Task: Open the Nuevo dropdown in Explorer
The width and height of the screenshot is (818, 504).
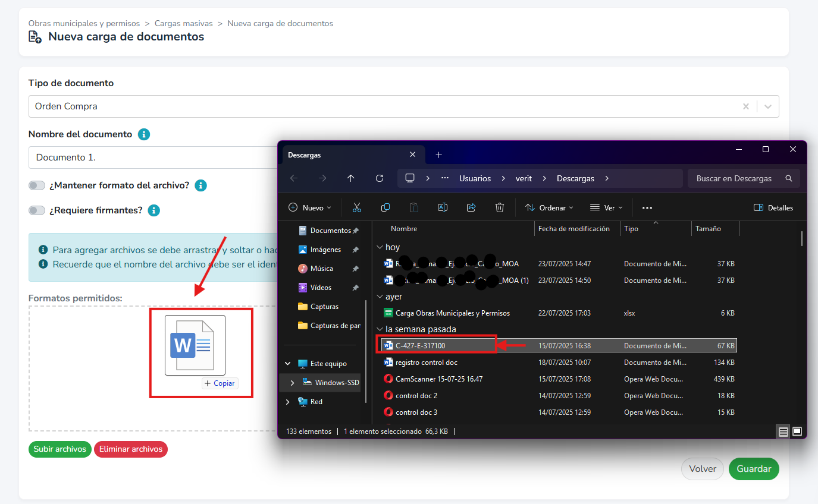Action: coord(310,207)
